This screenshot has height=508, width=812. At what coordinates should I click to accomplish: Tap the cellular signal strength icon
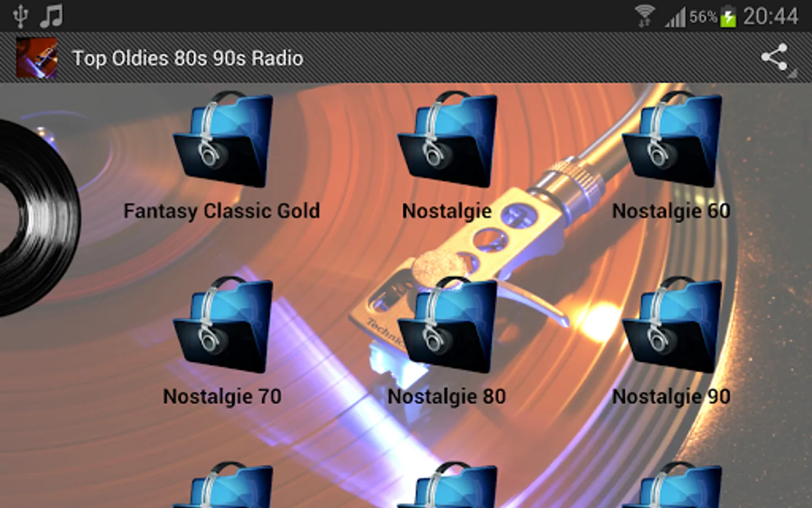675,17
